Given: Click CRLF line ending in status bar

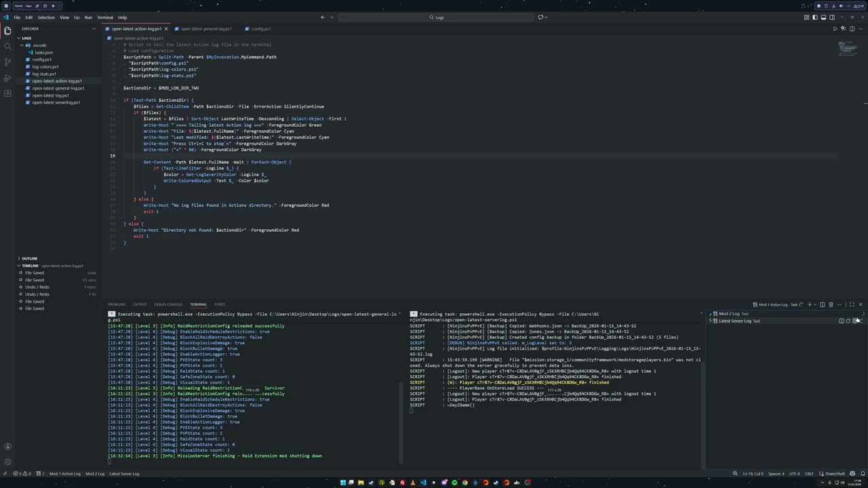Looking at the screenshot, I should tap(809, 474).
